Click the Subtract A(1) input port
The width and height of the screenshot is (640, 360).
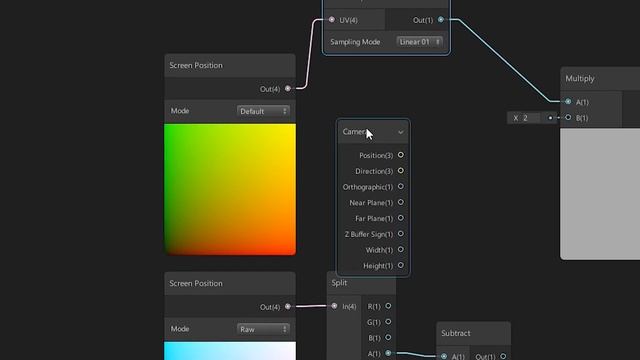pos(444,356)
